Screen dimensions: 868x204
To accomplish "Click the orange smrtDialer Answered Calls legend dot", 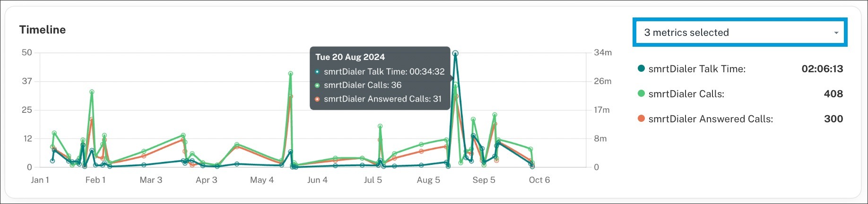I will [641, 119].
